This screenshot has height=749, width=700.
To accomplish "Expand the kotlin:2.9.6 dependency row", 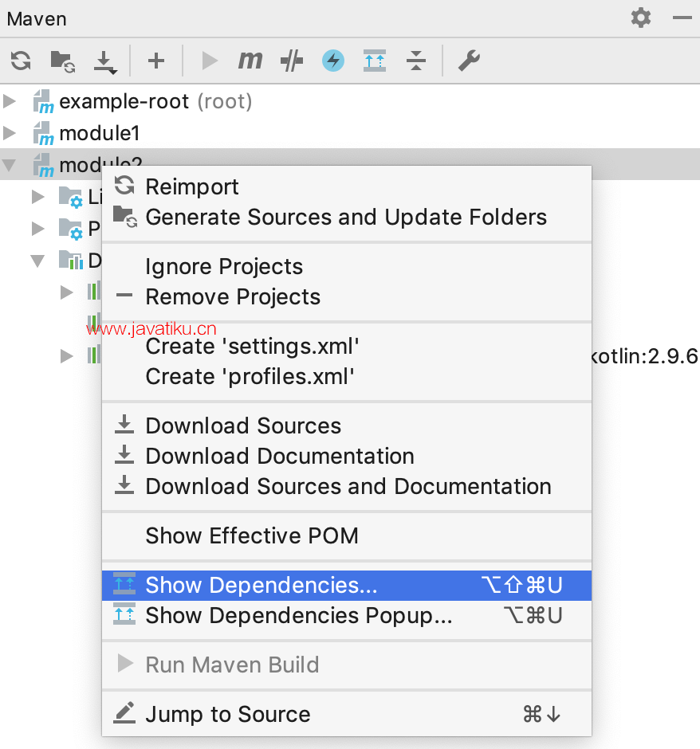I will point(66,356).
